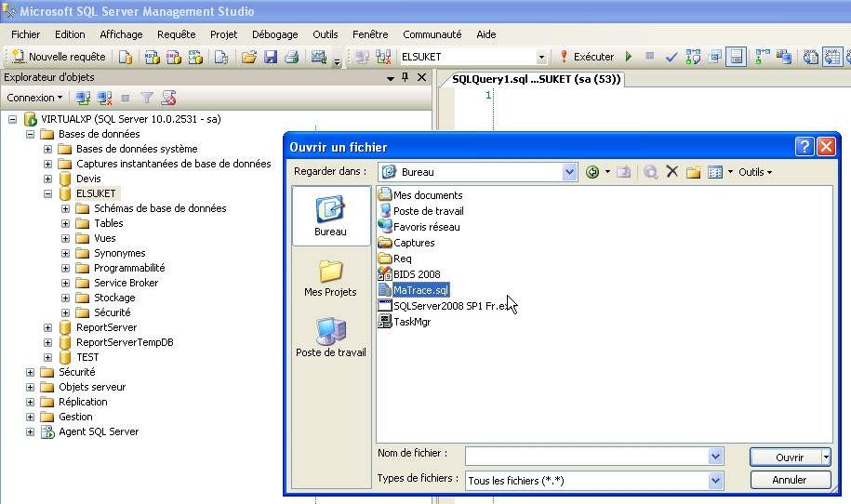This screenshot has width=851, height=504.
Task: Open the Types de fichiers dropdown
Action: click(715, 480)
